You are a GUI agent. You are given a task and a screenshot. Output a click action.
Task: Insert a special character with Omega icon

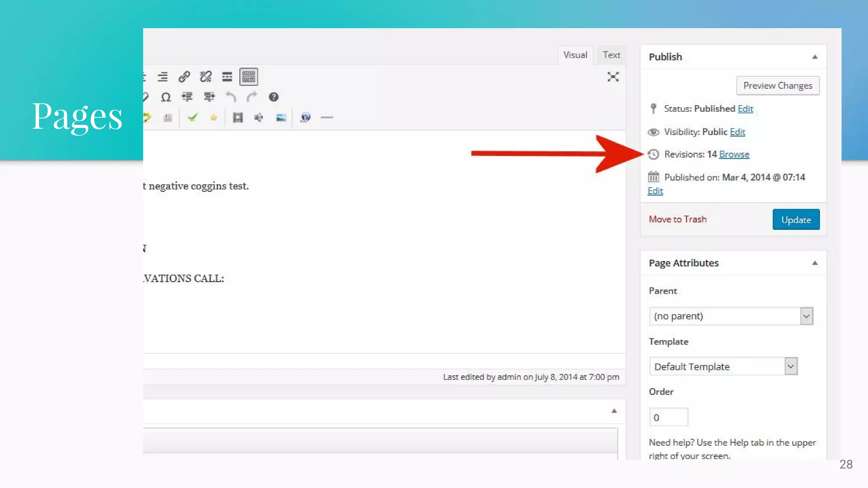tap(166, 97)
